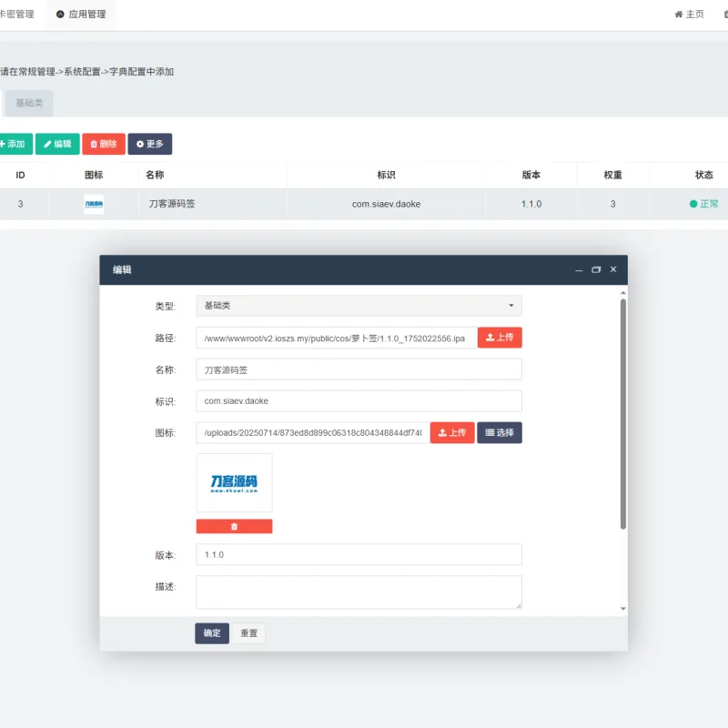Screen dimensions: 728x728
Task: Open the 卡密管理 tab
Action: [x=16, y=15]
